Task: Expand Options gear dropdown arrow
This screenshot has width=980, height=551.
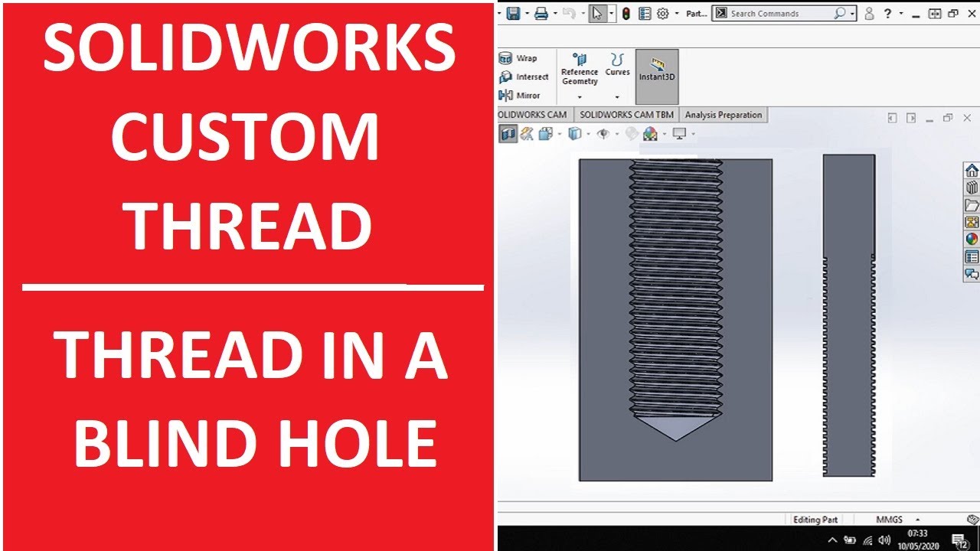Action: [x=677, y=14]
